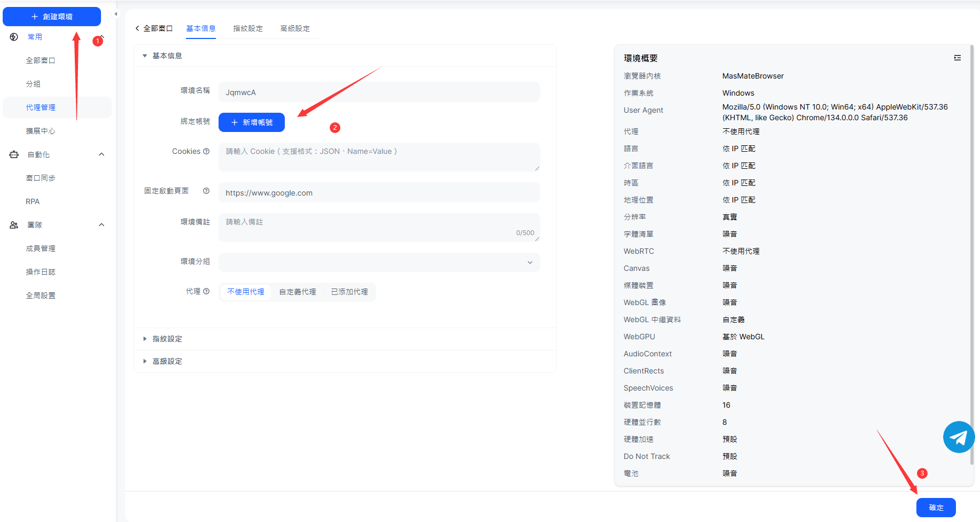Click the 團隊 people icon in sidebar
Viewport: 980px width, 522px height.
point(14,225)
